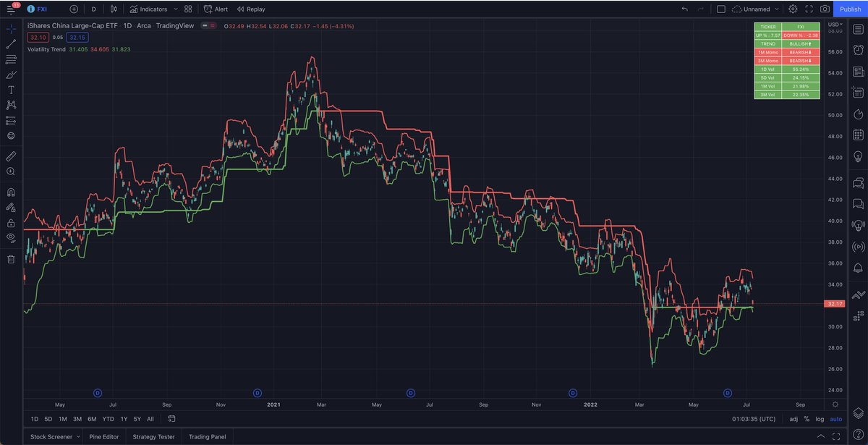Toggle stay in drawing mode

pos(11,207)
